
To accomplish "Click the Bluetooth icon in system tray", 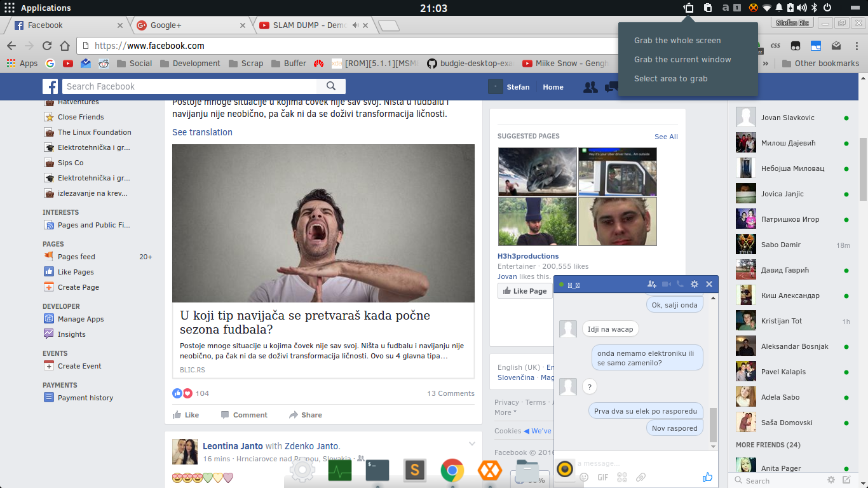I will [814, 8].
